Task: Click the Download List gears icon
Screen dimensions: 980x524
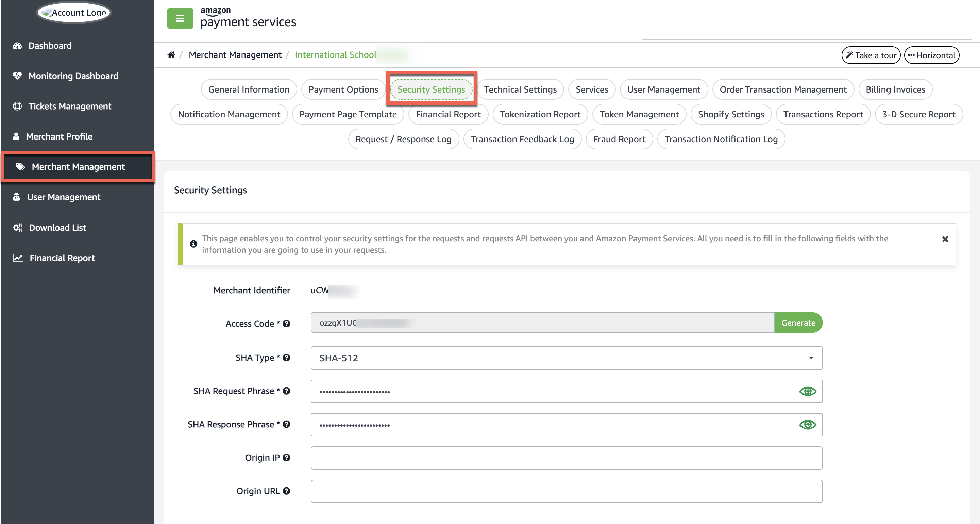Action: (x=18, y=227)
